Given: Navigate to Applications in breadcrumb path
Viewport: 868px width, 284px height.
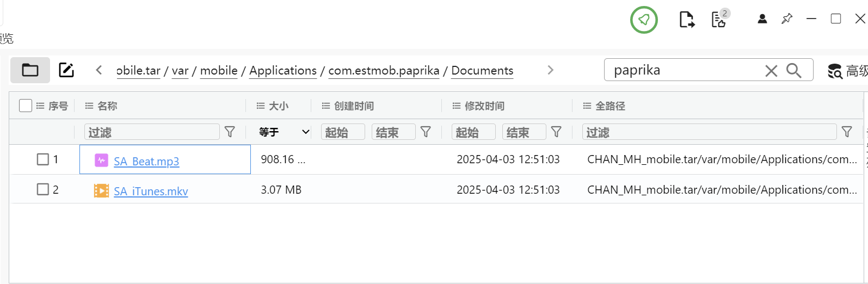Looking at the screenshot, I should point(283,71).
